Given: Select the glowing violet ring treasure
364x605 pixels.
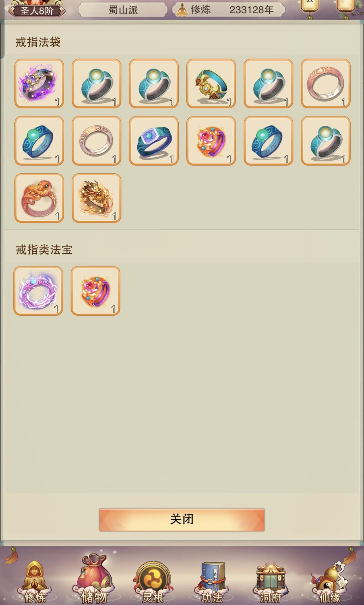Looking at the screenshot, I should click(x=38, y=291).
